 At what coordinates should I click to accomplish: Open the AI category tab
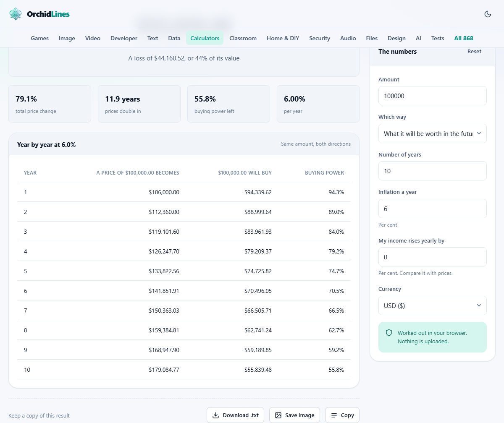(418, 38)
